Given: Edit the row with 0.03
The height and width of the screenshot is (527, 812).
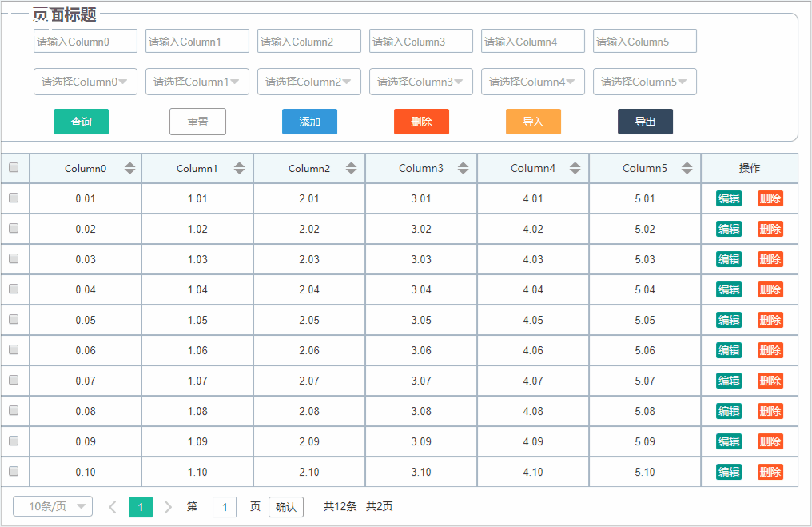Looking at the screenshot, I should 729,259.
